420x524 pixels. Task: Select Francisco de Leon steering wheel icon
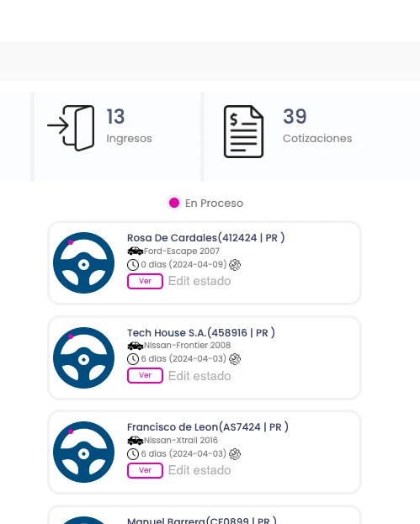(x=83, y=453)
